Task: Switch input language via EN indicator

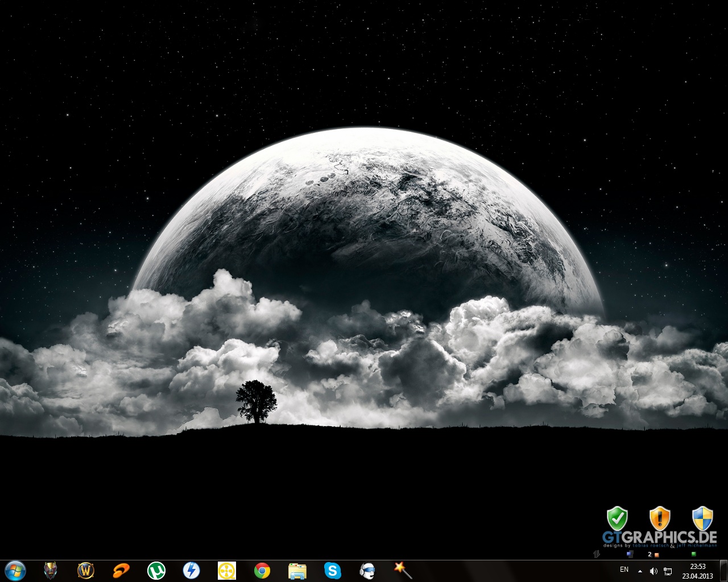Action: (x=624, y=569)
